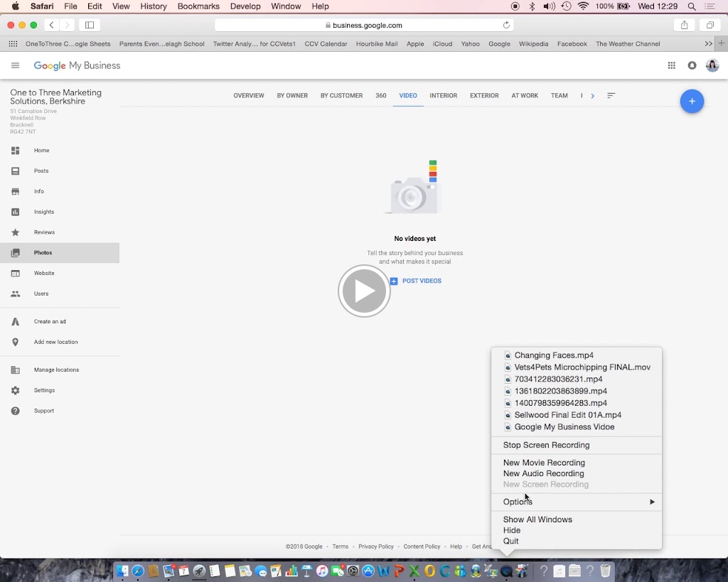This screenshot has height=582, width=728.
Task: Open the Twitter Analytics bookmark
Action: 255,43
